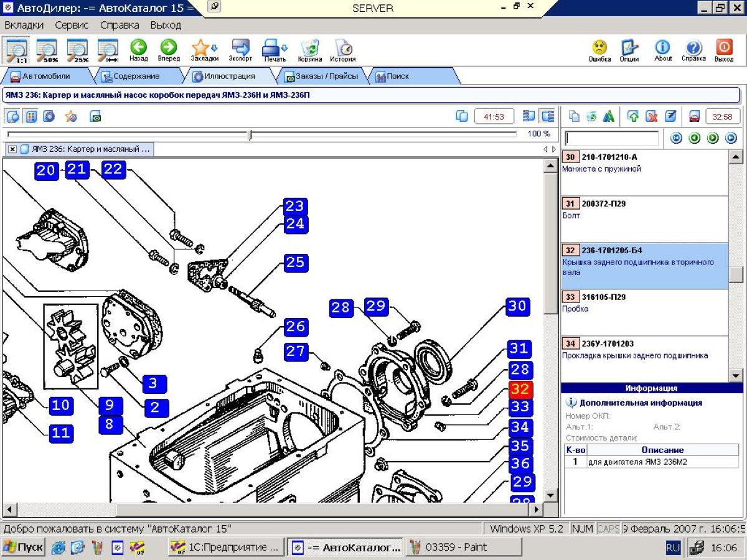Viewport: 747px width, 560px height.
Task: Click the note edit icon in parts toolbar
Action: (x=670, y=116)
